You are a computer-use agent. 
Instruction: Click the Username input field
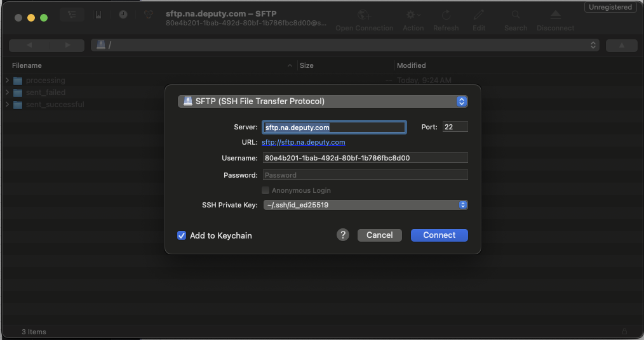[365, 158]
